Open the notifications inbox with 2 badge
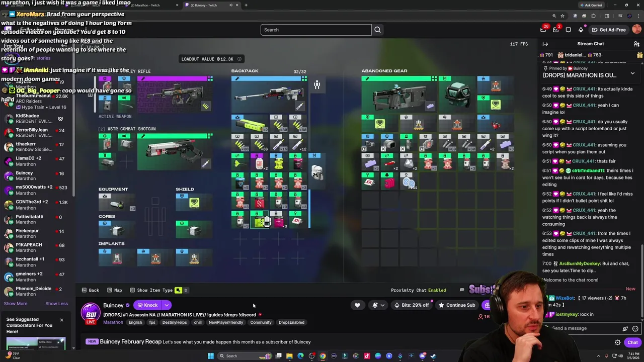Screen dimensions: 644x362 tap(556, 30)
